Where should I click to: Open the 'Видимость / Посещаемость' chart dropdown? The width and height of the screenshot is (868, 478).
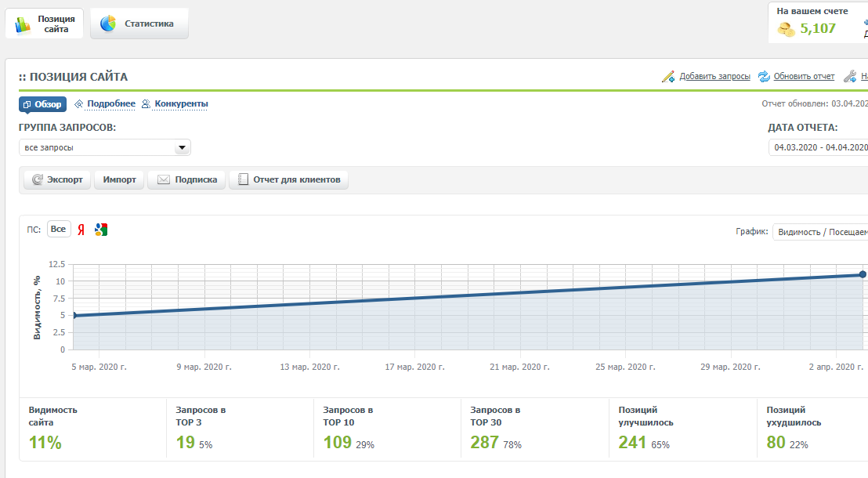click(820, 232)
